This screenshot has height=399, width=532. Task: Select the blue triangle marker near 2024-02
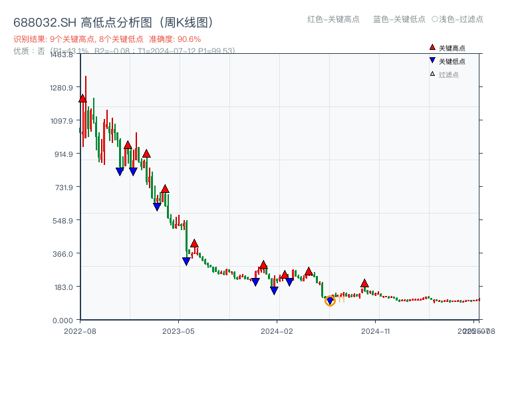[273, 290]
